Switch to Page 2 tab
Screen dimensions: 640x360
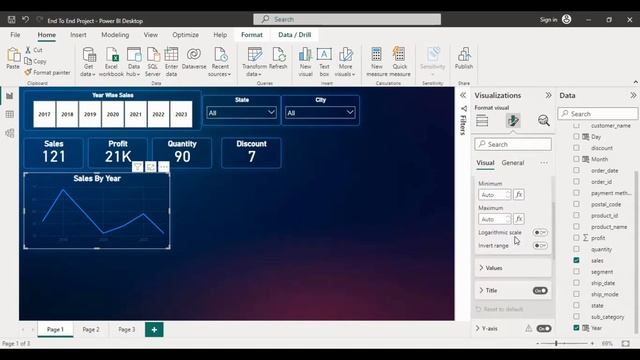point(91,329)
